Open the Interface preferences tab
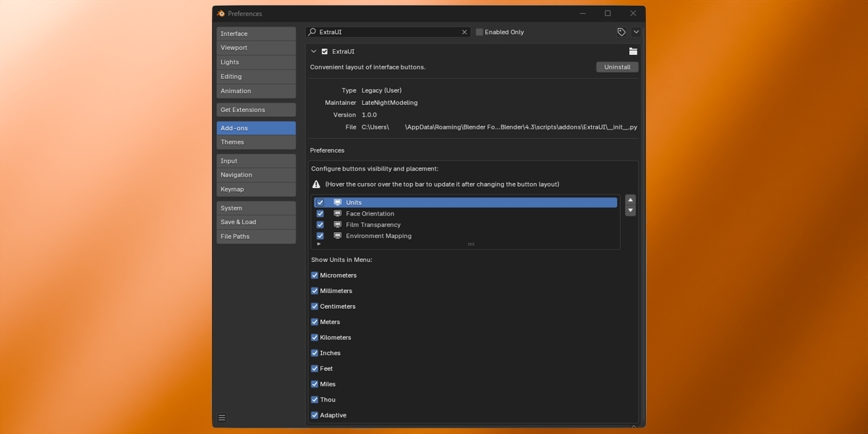This screenshot has width=868, height=434. coord(256,34)
